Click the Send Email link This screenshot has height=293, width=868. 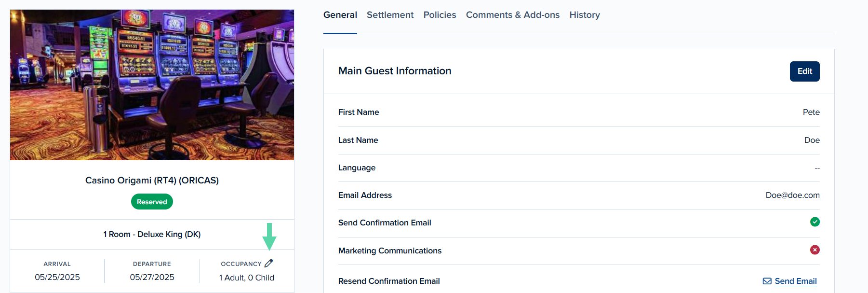coord(796,281)
